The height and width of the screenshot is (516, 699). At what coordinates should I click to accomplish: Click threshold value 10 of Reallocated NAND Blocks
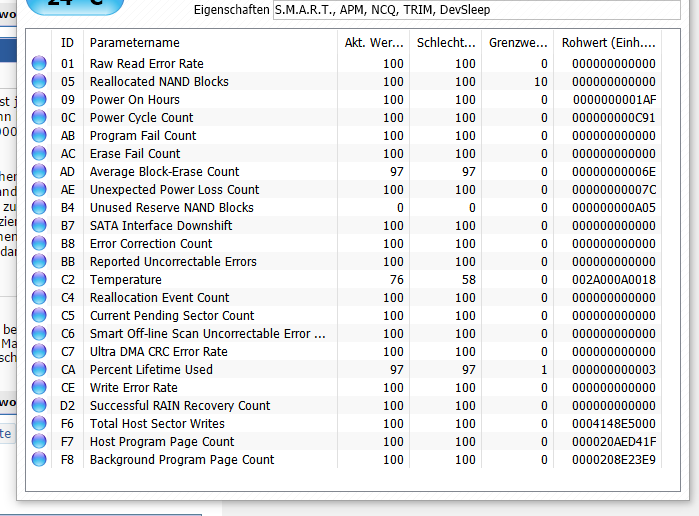pos(541,82)
